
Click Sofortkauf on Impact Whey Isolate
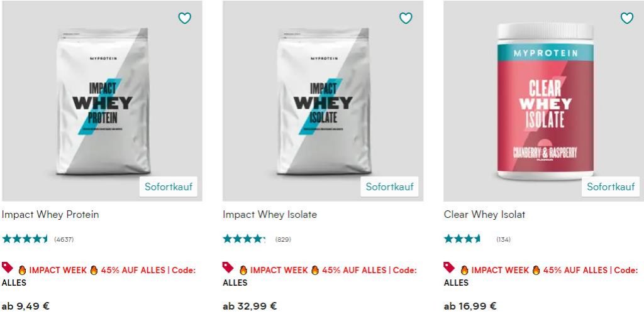coord(389,187)
